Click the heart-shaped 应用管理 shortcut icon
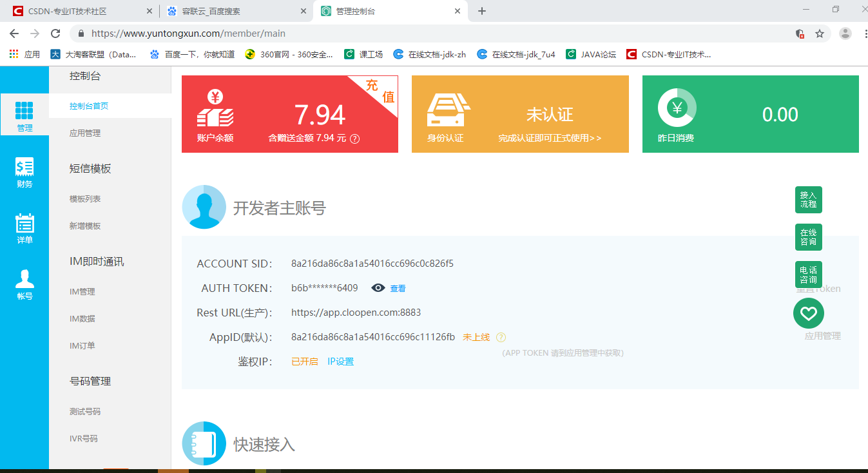The image size is (868, 473). 808,313
